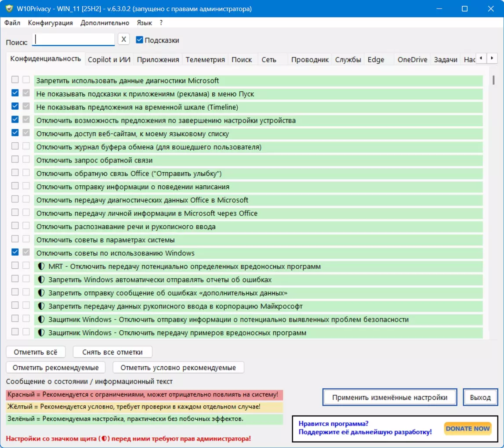Switch to the Copilot и ИИ tab
The height and width of the screenshot is (448, 504).
[109, 59]
